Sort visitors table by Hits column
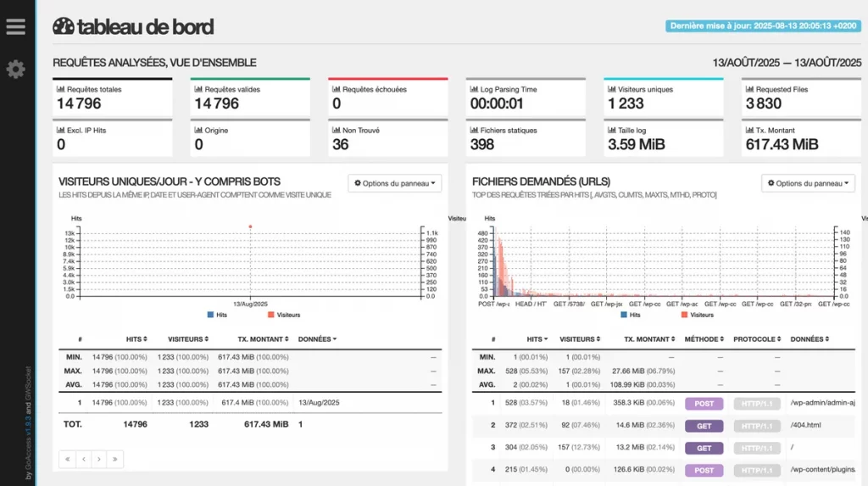The image size is (868, 486). (136, 338)
